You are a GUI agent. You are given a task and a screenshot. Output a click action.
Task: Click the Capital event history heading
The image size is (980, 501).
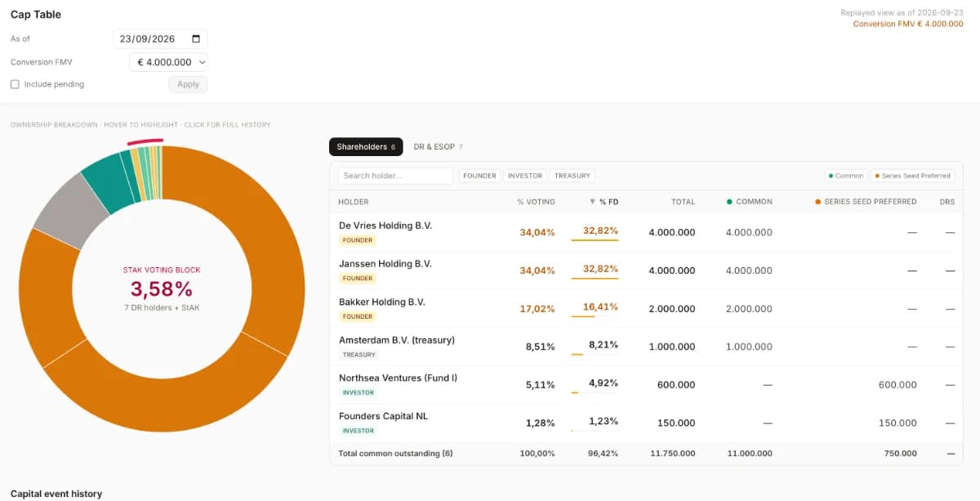[x=56, y=494]
